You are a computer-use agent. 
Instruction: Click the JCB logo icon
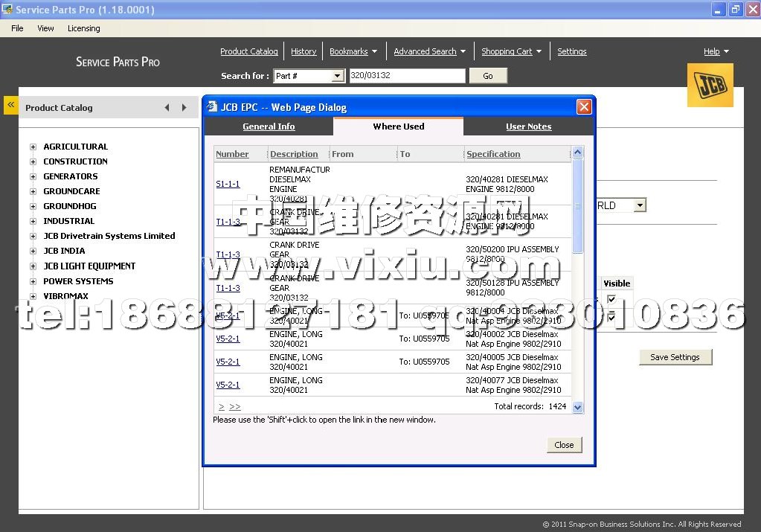pyautogui.click(x=710, y=85)
